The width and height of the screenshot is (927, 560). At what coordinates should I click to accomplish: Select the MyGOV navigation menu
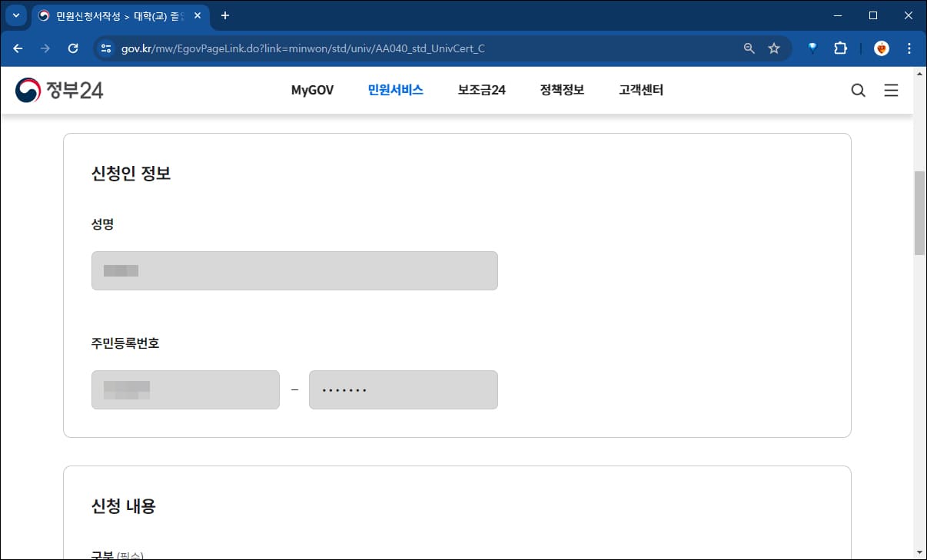coord(312,90)
